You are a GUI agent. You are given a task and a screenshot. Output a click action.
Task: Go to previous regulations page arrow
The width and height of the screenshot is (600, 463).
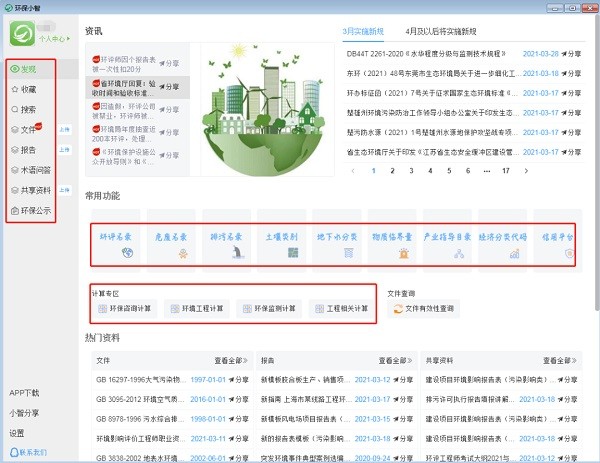(x=353, y=171)
